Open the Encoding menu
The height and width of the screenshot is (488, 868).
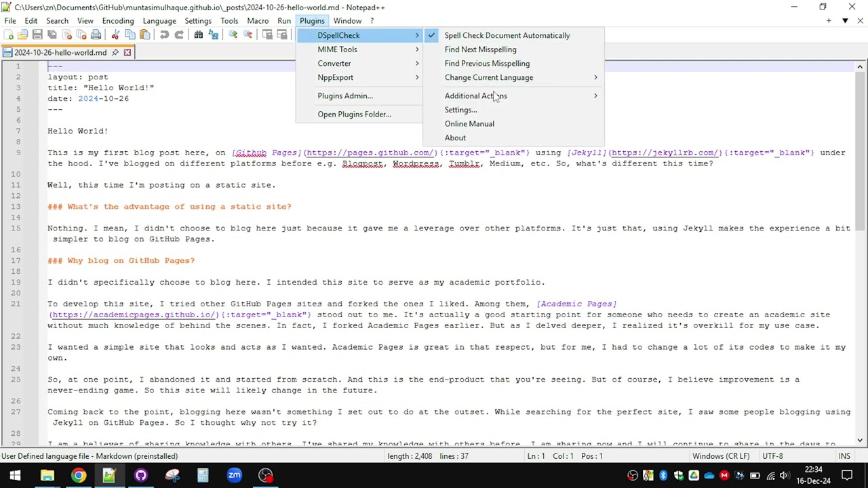point(118,21)
